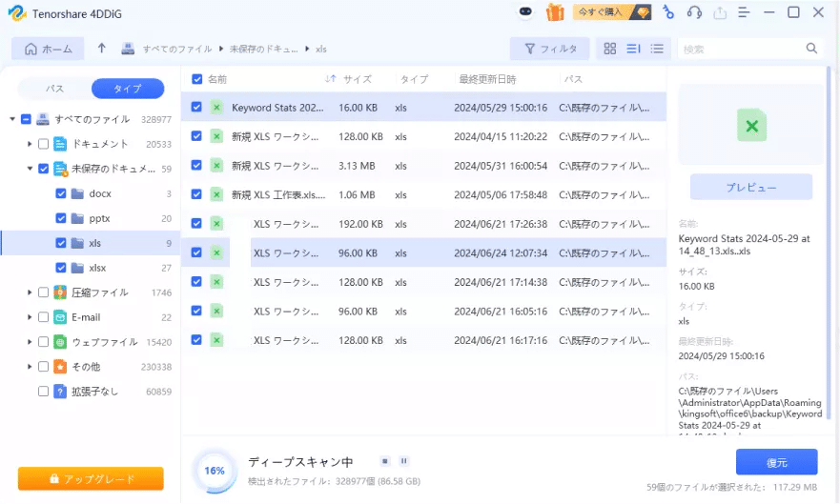840x504 pixels.
Task: Click the right panel vertical scrollbar
Action: [829, 244]
